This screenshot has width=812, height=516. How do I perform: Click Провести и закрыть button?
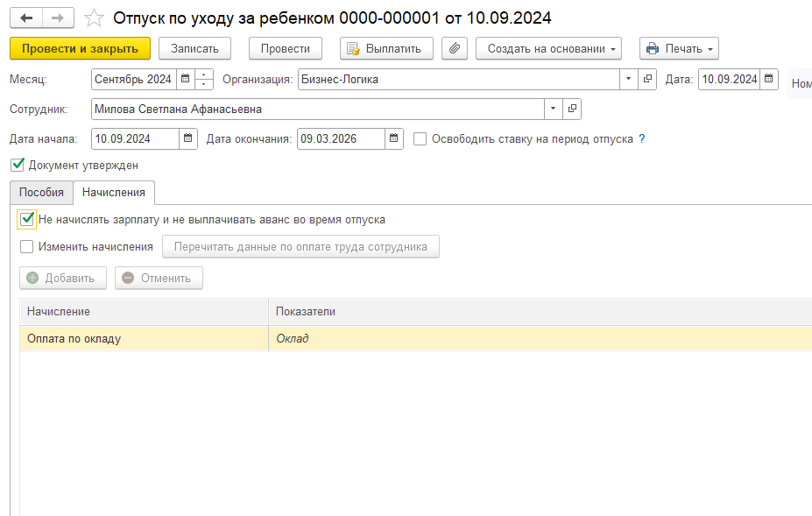[81, 49]
